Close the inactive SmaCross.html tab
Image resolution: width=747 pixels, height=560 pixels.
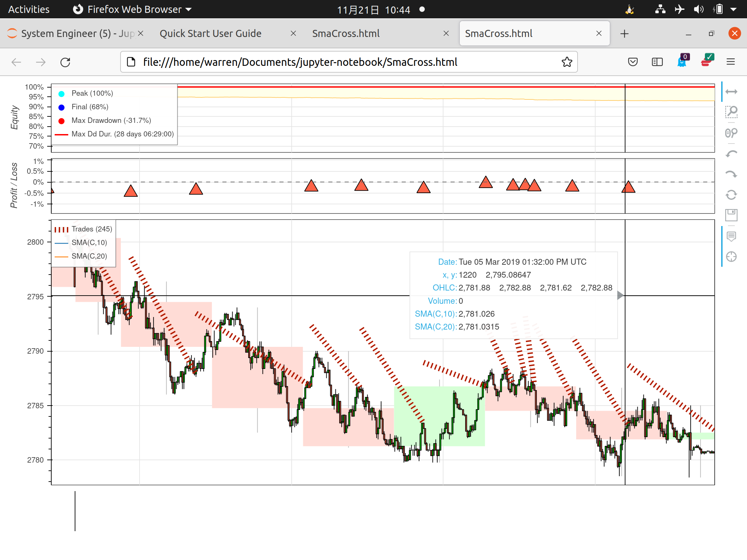tap(446, 34)
